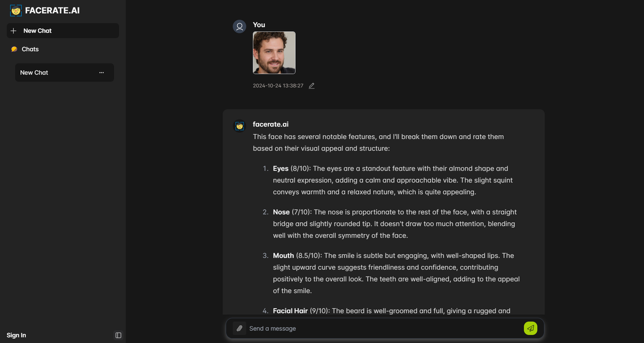
Task: Start a New Chat from sidebar button
Action: pos(63,31)
